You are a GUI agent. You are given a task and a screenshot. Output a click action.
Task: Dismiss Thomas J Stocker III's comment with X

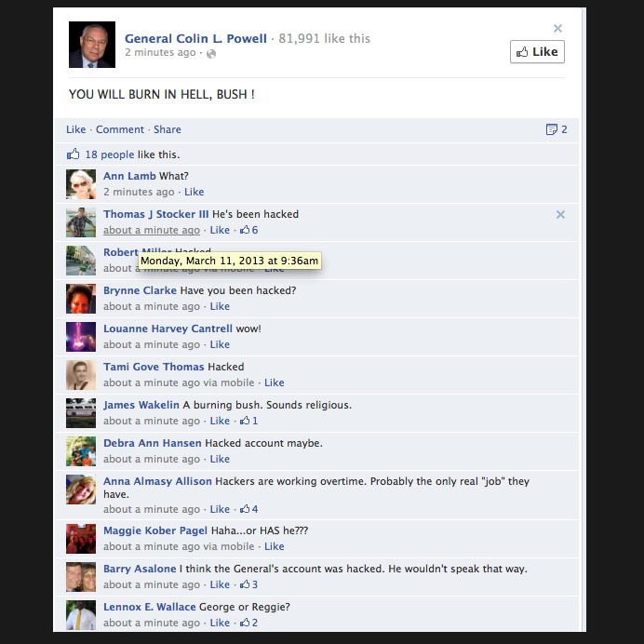560,214
